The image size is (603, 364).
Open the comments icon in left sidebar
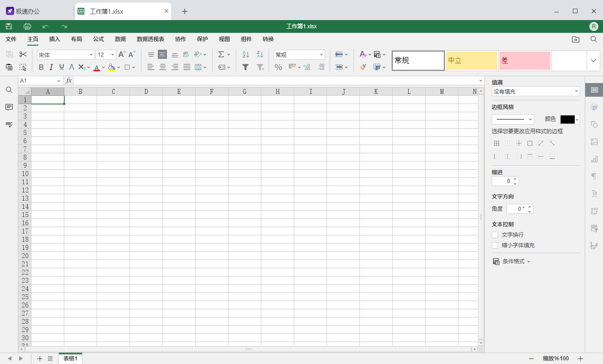(9, 107)
